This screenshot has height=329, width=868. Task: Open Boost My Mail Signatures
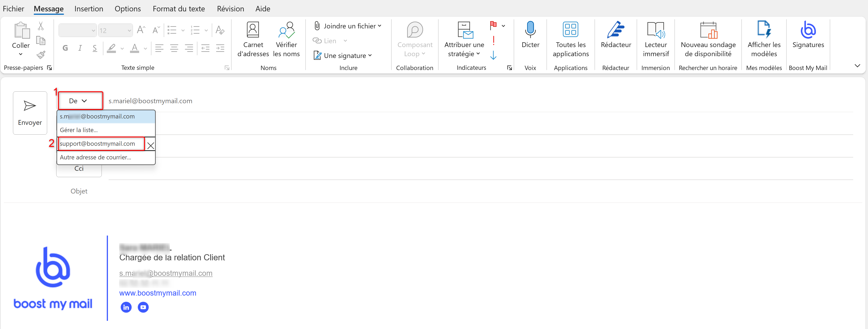[x=808, y=35]
